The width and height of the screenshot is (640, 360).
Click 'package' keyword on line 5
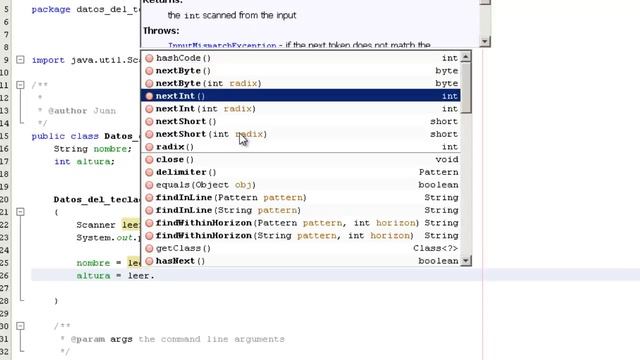point(51,9)
